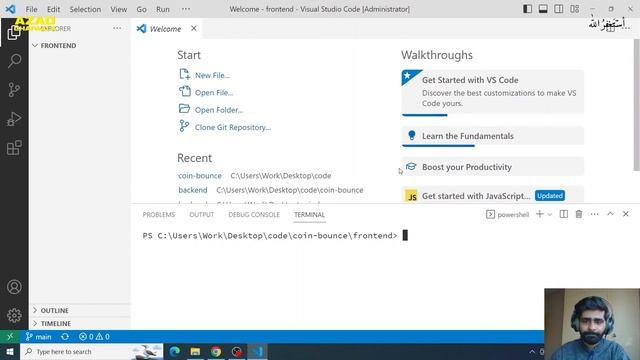
Task: Open recent coin-bounce folder
Action: click(200, 176)
